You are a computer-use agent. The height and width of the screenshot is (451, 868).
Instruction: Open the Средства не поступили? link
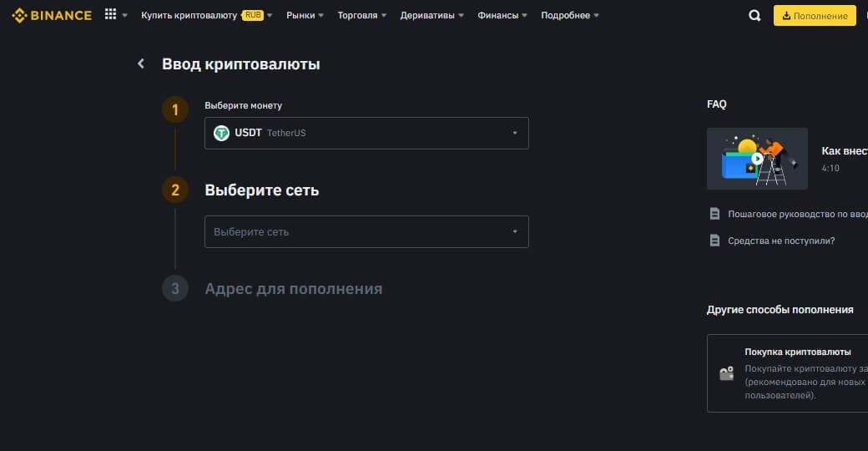(x=781, y=241)
